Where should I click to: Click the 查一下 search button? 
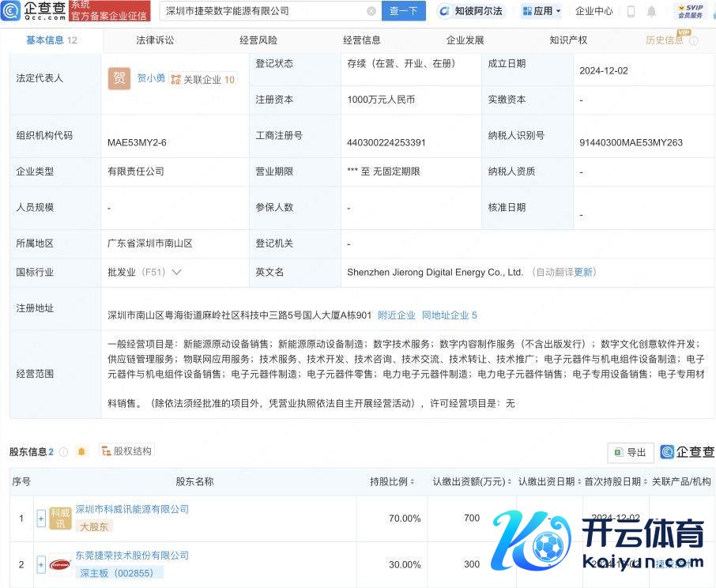pos(404,11)
